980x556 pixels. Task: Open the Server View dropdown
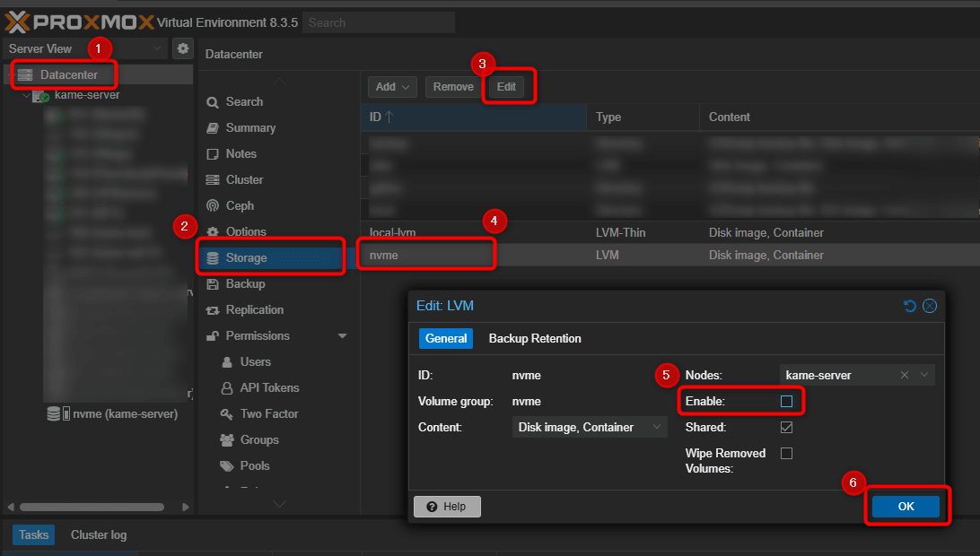pos(157,48)
